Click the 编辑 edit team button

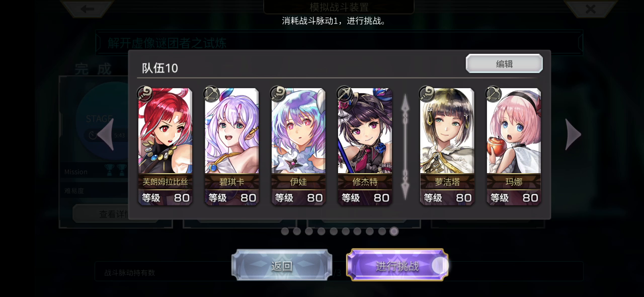pyautogui.click(x=504, y=64)
